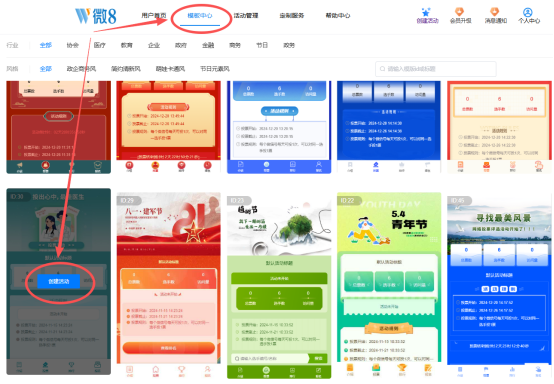Open 个人中心 user profile
The image size is (554, 384).
[x=529, y=16]
